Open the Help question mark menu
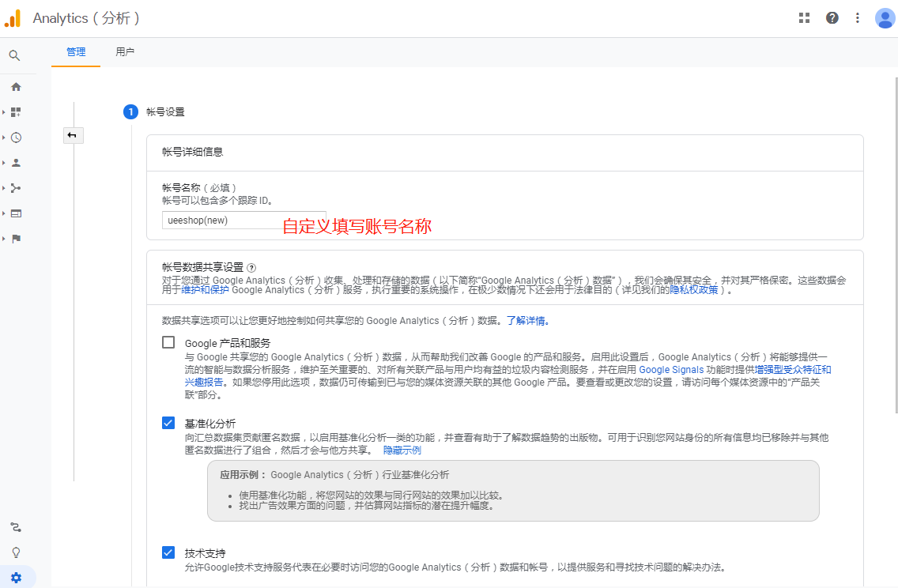This screenshot has width=898, height=588. click(x=832, y=17)
